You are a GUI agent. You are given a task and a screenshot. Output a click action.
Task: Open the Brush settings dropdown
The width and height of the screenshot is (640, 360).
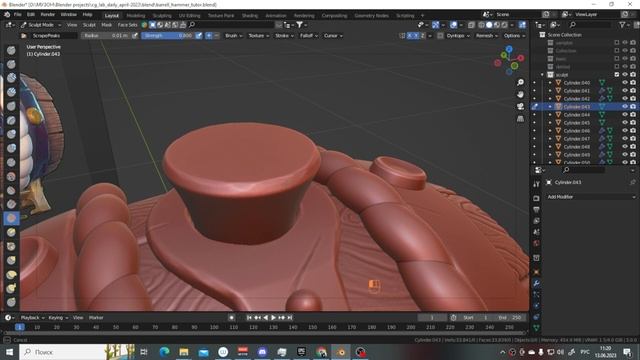(x=233, y=36)
